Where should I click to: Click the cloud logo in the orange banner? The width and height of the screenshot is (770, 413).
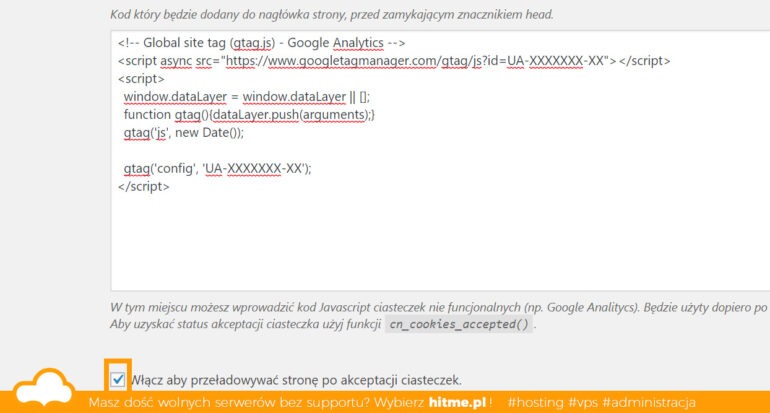(x=44, y=388)
